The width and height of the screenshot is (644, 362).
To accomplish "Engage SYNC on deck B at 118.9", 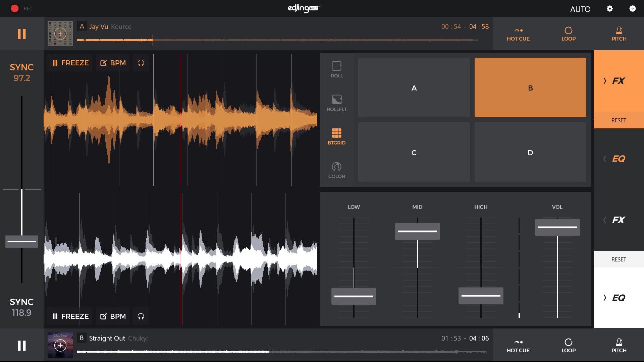I will click(x=21, y=307).
